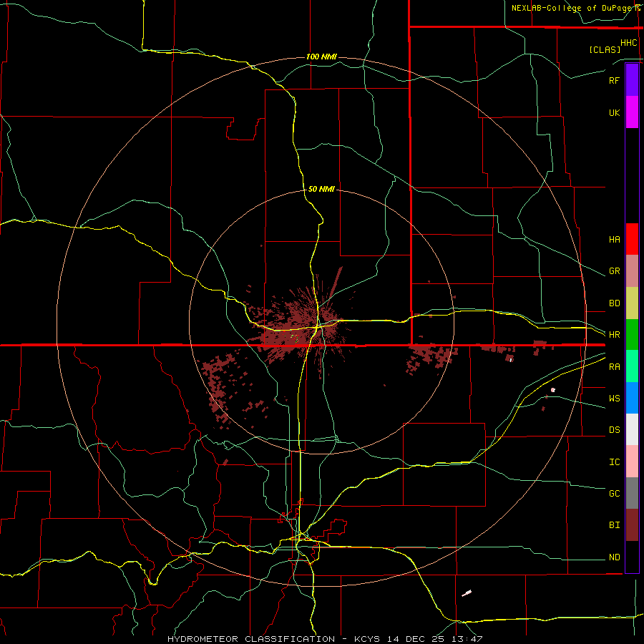Click the GC legend label

[614, 494]
